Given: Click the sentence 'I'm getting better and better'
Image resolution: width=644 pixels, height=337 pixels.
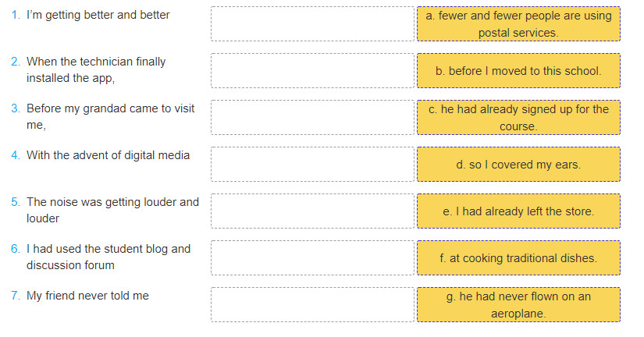Looking at the screenshot, I should [x=98, y=15].
